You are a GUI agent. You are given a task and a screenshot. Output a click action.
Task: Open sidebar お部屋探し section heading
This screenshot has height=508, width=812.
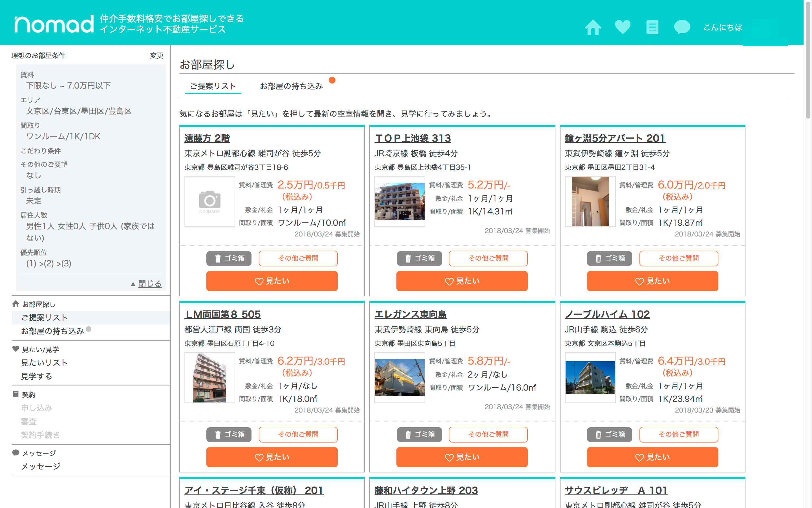pos(34,305)
